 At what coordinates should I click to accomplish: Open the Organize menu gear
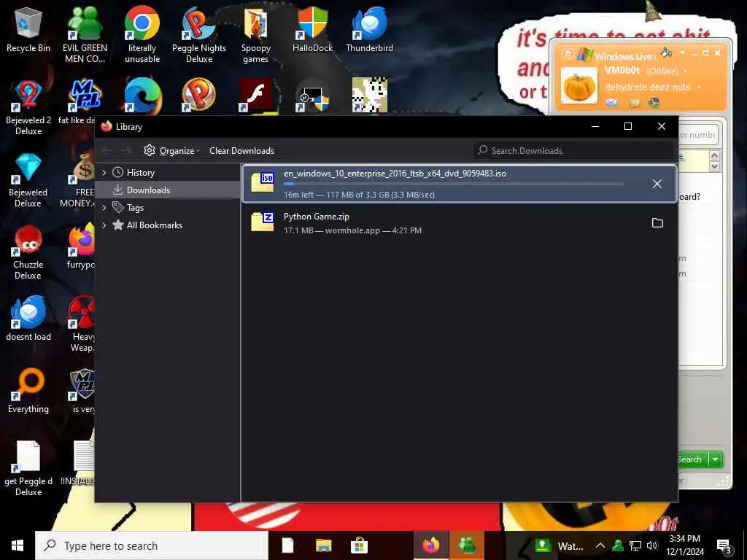149,150
